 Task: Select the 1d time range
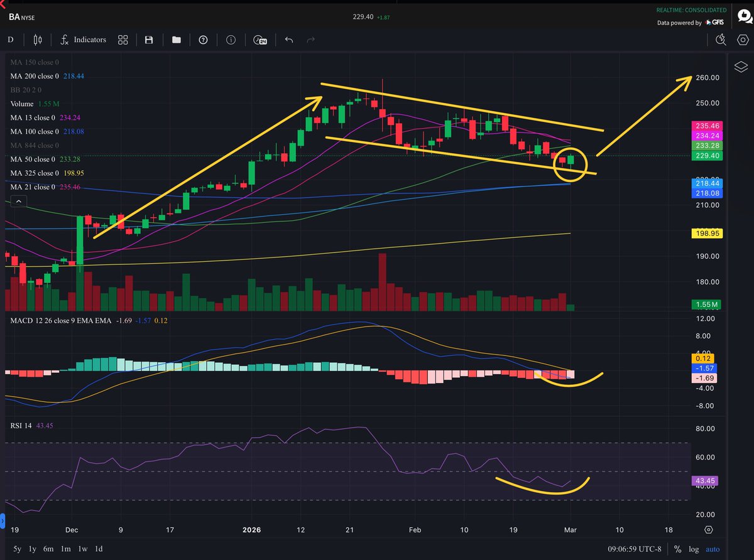point(99,549)
